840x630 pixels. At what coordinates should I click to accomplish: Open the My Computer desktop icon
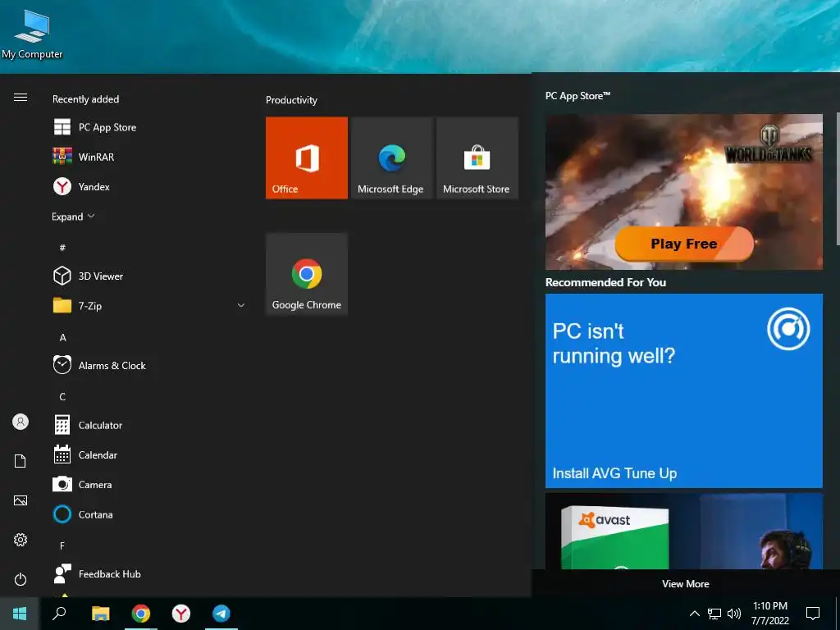click(x=32, y=33)
